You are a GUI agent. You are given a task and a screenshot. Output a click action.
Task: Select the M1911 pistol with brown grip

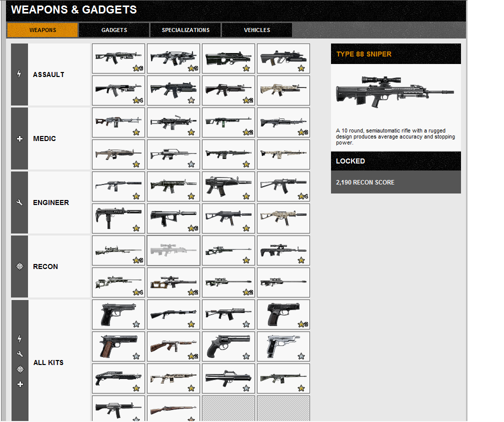click(118, 346)
